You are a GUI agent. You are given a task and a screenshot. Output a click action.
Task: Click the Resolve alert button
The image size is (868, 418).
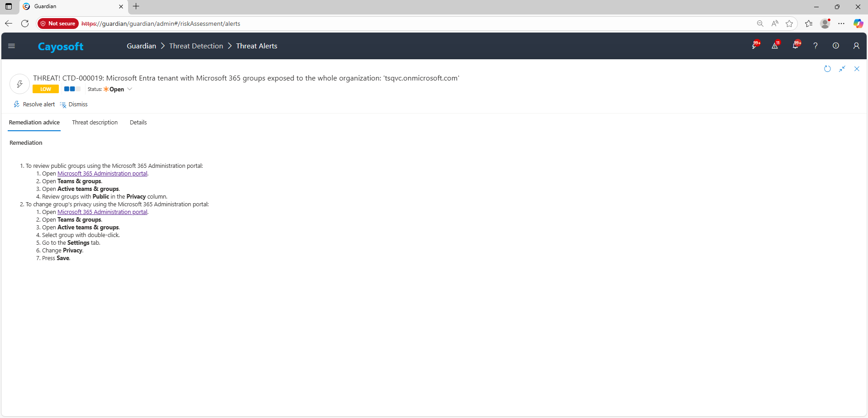click(x=34, y=104)
